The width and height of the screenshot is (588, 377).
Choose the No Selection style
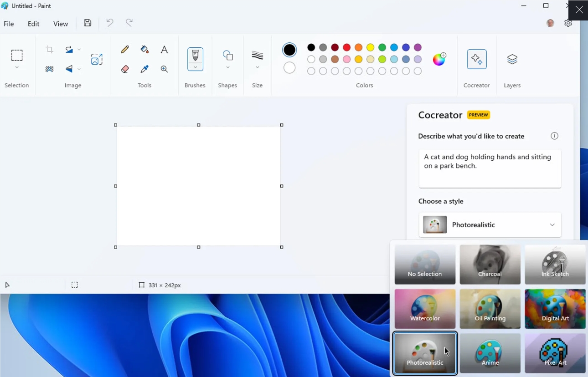[425, 265]
